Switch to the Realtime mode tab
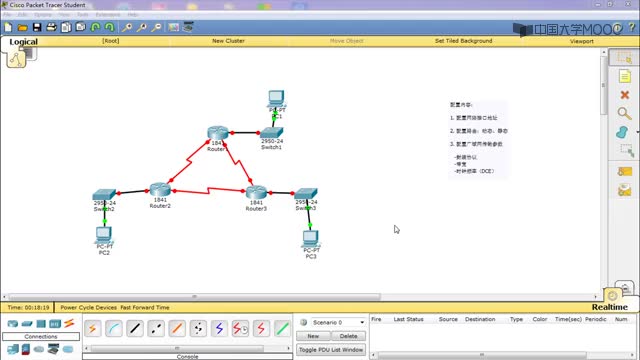This screenshot has width=640, height=360. [x=610, y=307]
